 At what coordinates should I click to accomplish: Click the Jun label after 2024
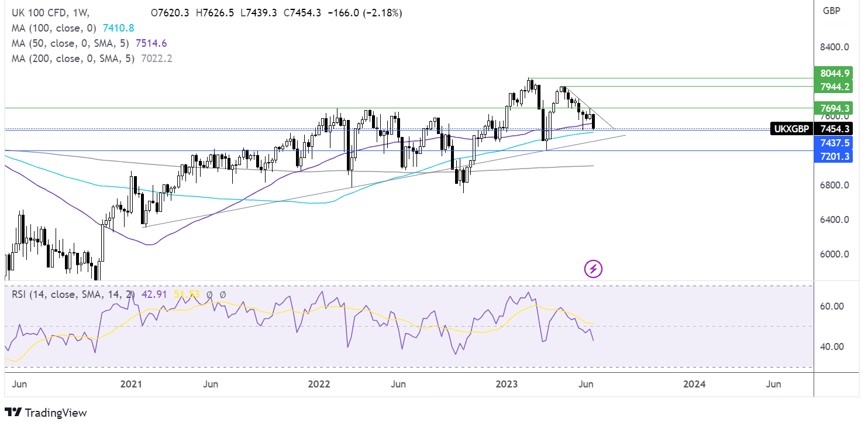point(773,384)
